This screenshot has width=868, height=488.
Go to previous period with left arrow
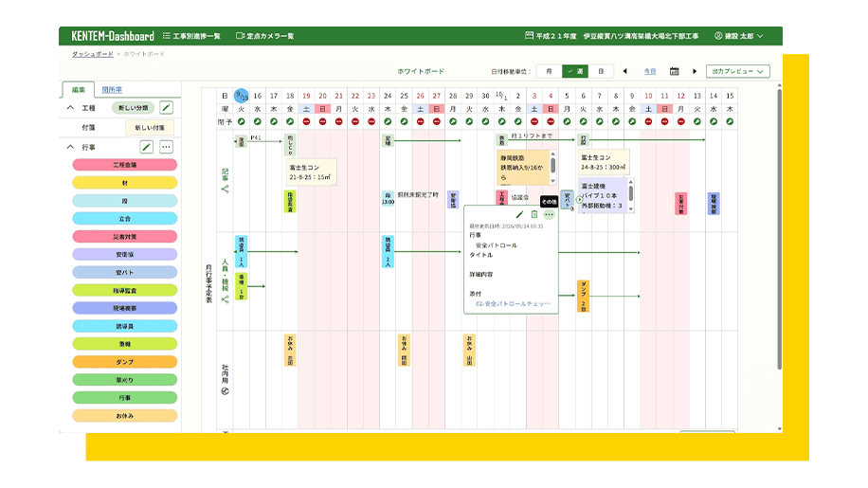(625, 71)
